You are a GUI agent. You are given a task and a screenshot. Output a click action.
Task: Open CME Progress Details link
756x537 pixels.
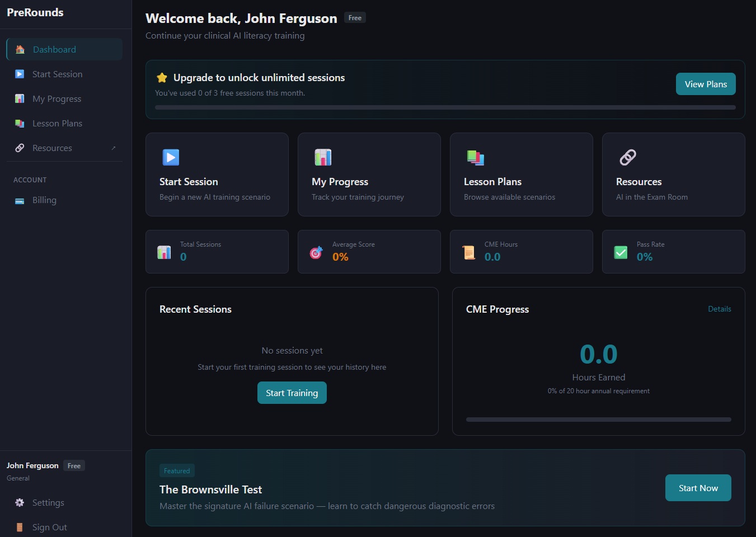point(720,309)
